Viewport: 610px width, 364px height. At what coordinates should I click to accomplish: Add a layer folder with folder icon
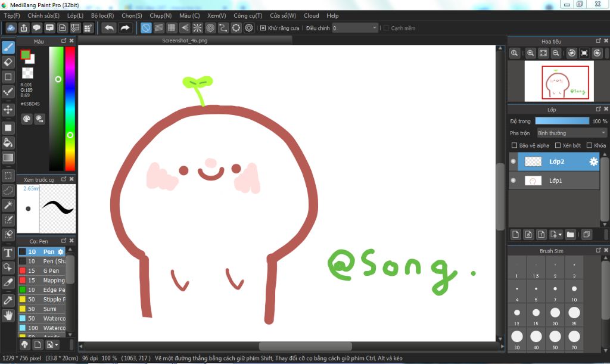[x=570, y=234]
